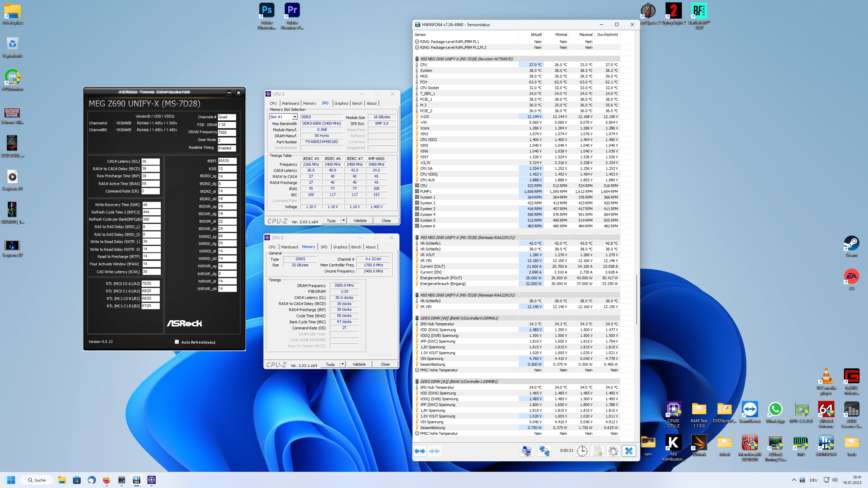
Task: Click the HWiNFO blue X close-sensors icon
Action: [x=629, y=451]
